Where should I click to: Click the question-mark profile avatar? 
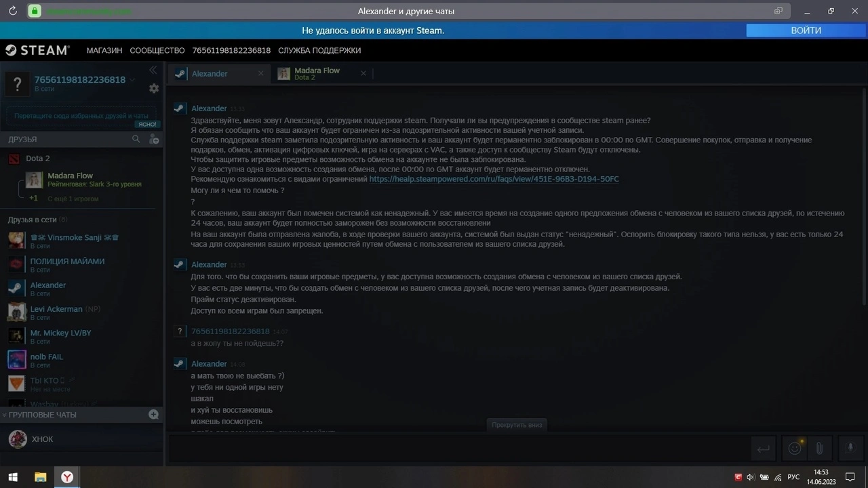pyautogui.click(x=18, y=84)
